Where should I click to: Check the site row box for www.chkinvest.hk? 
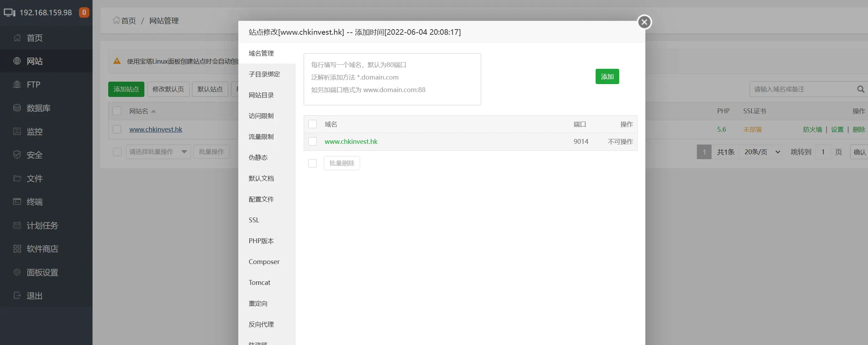point(117,129)
